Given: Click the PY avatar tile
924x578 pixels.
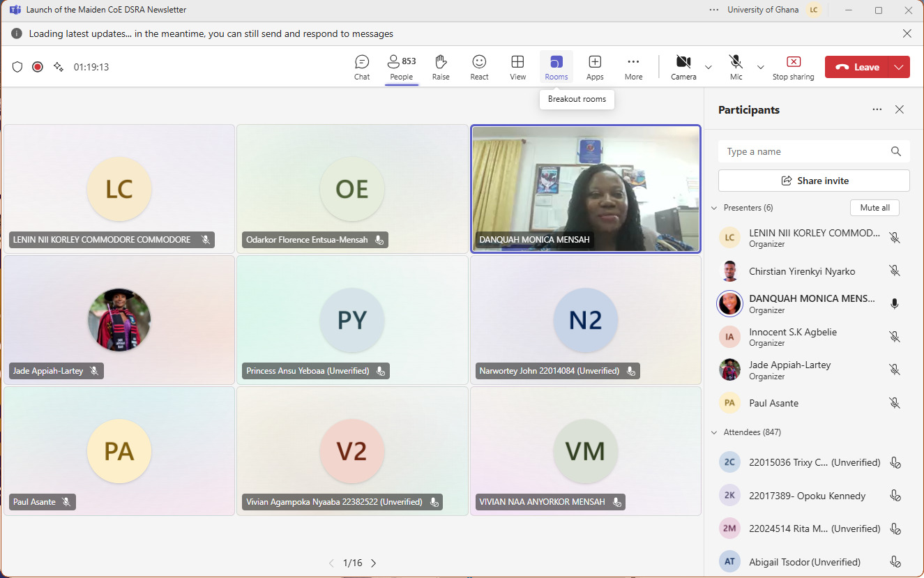Looking at the screenshot, I should (352, 320).
